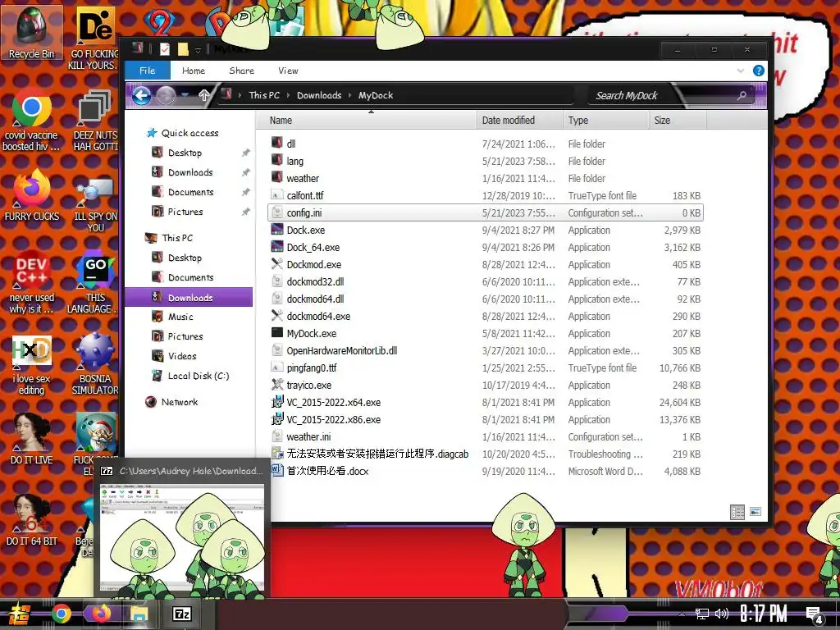Open the View ribbon tab
Image resolution: width=840 pixels, height=630 pixels.
tap(288, 71)
